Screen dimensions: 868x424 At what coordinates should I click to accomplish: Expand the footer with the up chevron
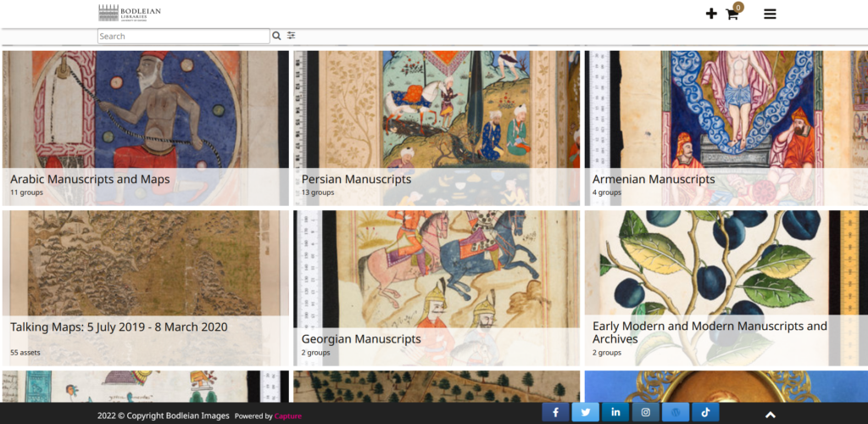click(770, 415)
